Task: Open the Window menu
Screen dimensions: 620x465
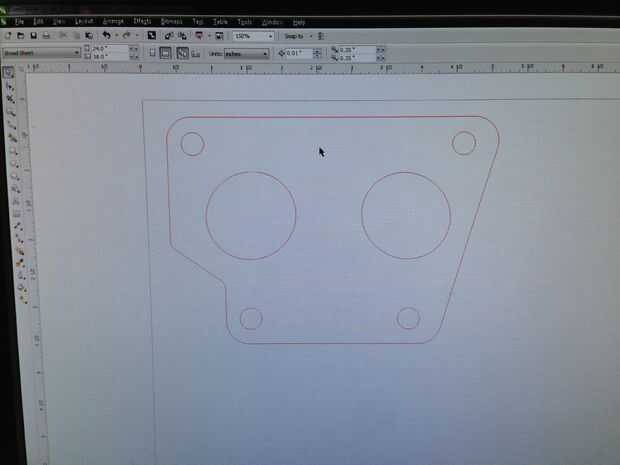Action: pyautogui.click(x=272, y=22)
